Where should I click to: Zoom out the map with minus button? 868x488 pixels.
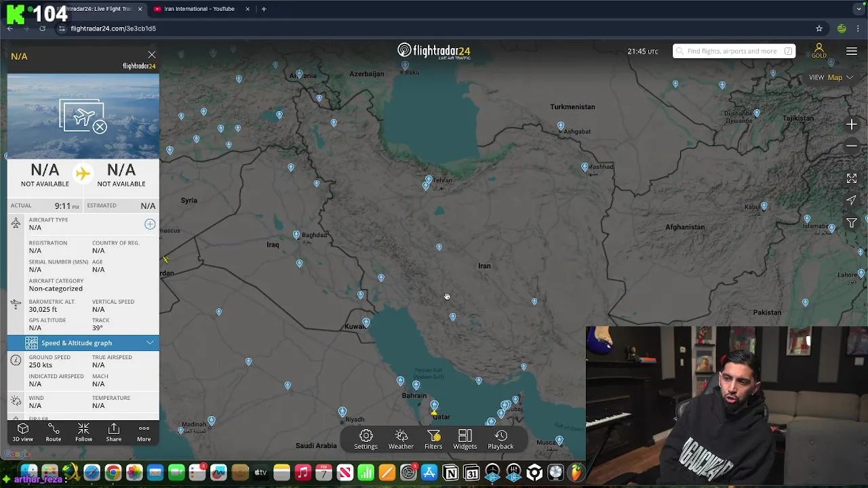(x=852, y=146)
